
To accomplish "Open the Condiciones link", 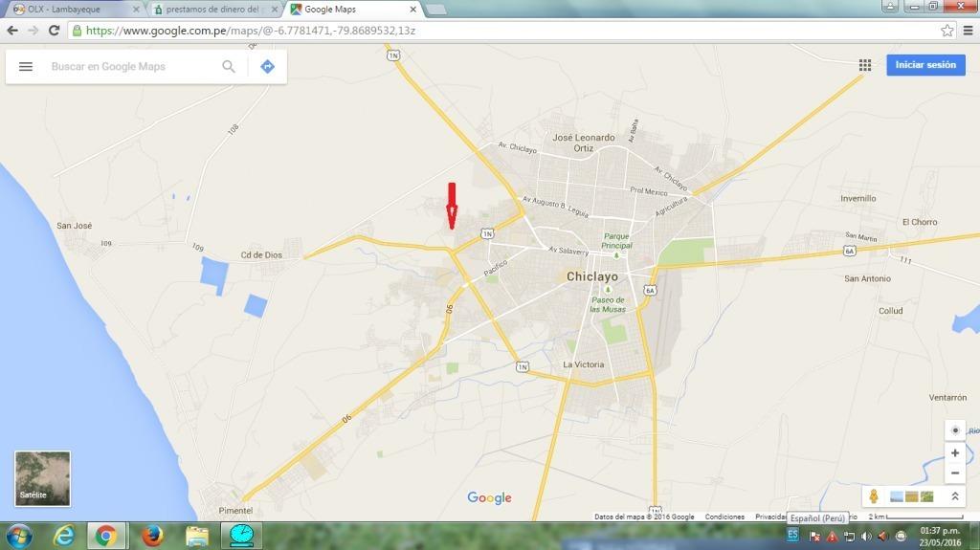I will tap(724, 517).
